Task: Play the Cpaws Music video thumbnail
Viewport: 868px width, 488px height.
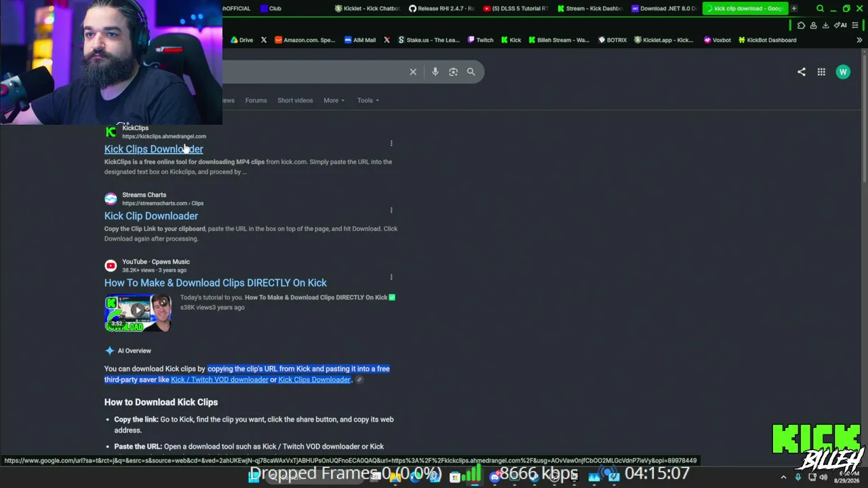Action: 138,312
